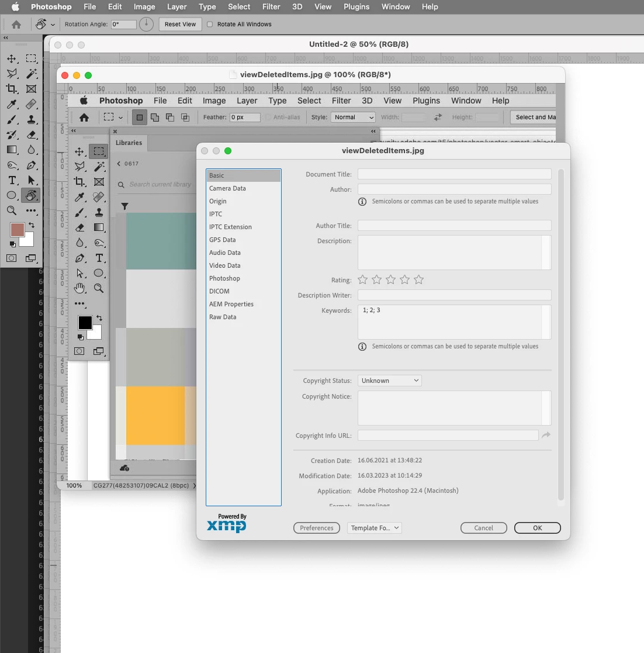Choose the Polygonal Lasso tool in the outer left toolbar
This screenshot has width=644, height=653.
tap(12, 74)
